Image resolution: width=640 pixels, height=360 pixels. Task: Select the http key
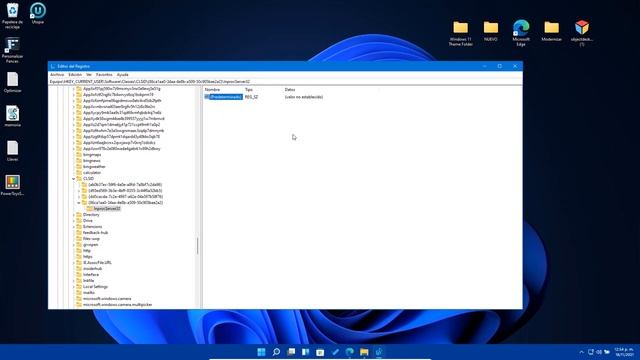[x=87, y=251]
